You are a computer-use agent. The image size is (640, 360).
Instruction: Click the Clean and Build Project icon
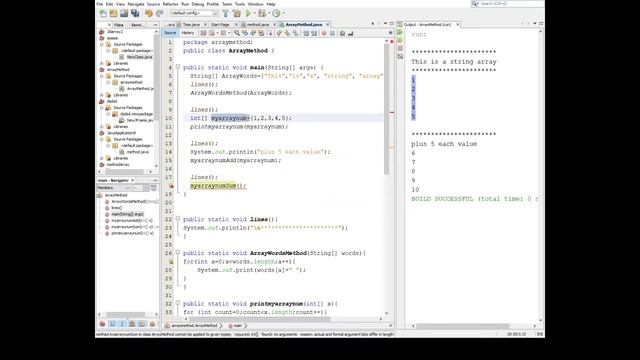pos(237,13)
